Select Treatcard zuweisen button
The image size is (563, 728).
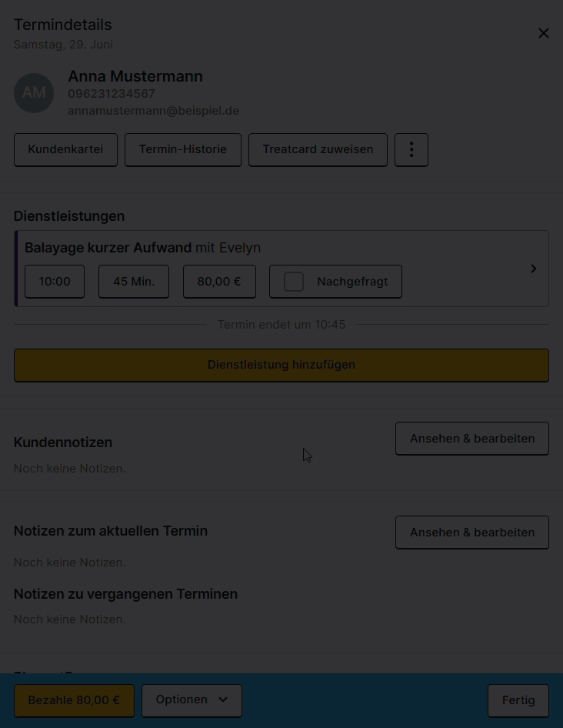(318, 149)
